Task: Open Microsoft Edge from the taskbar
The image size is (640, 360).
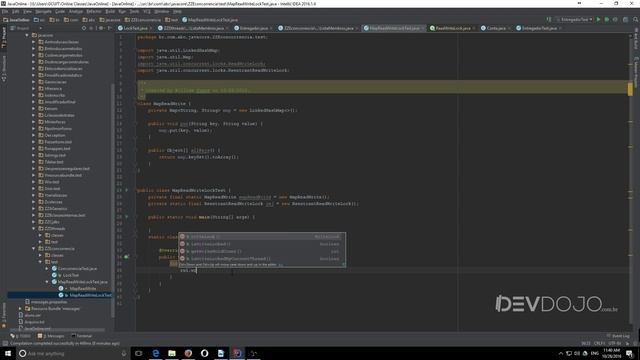Action: (156, 353)
